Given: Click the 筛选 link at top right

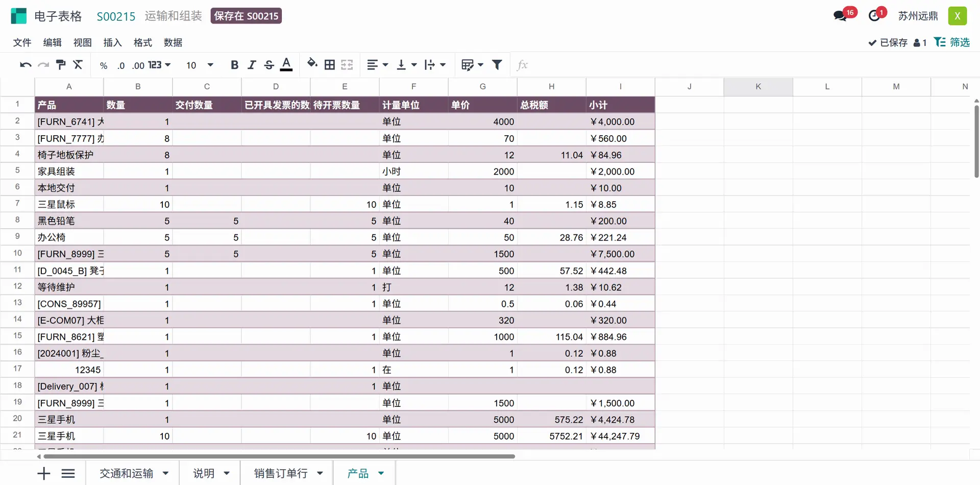Looking at the screenshot, I should [952, 42].
